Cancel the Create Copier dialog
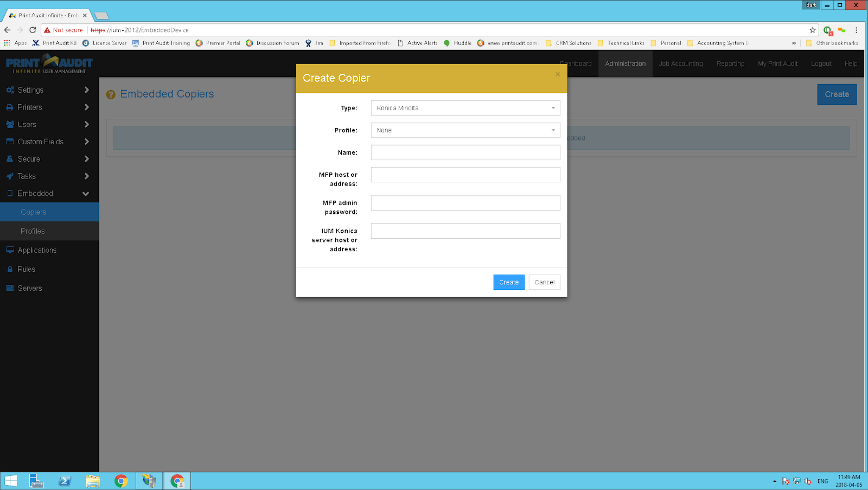Viewport: 868px width, 490px height. coord(544,282)
